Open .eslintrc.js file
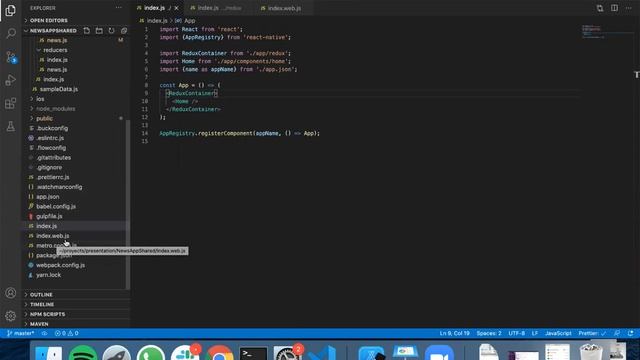The image size is (640, 360). [x=50, y=138]
